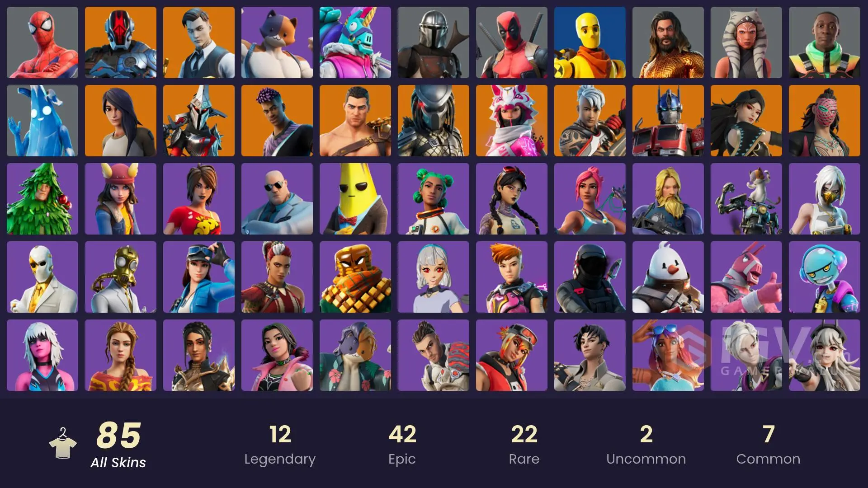Select the Spider-Man skin thumbnail
868x488 pixels.
click(42, 42)
